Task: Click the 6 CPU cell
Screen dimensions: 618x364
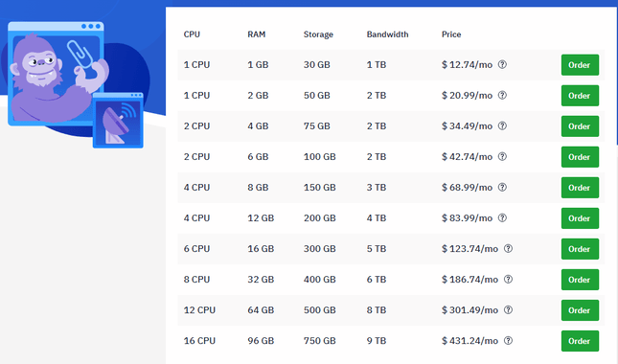Action: (196, 249)
